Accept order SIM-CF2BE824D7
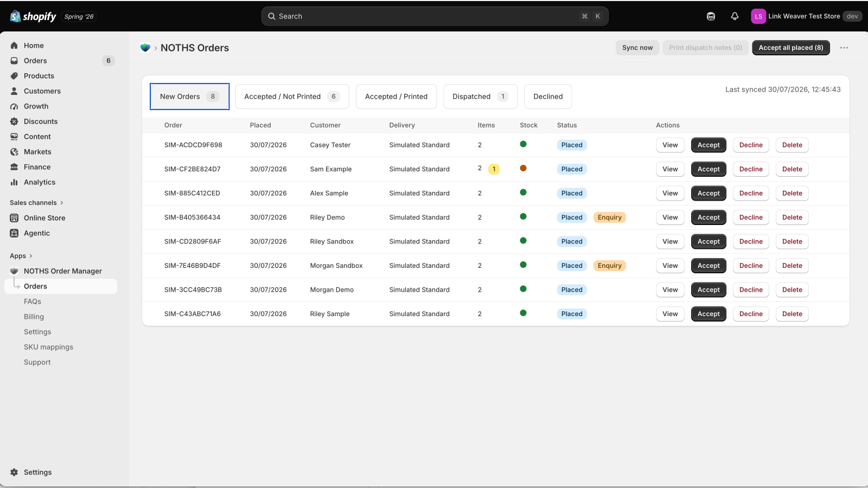The height and width of the screenshot is (488, 868). 709,169
